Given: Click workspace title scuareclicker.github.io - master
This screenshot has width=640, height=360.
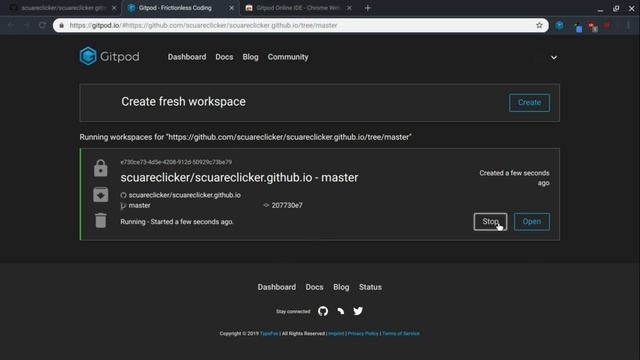Looking at the screenshot, I should click(239, 178).
